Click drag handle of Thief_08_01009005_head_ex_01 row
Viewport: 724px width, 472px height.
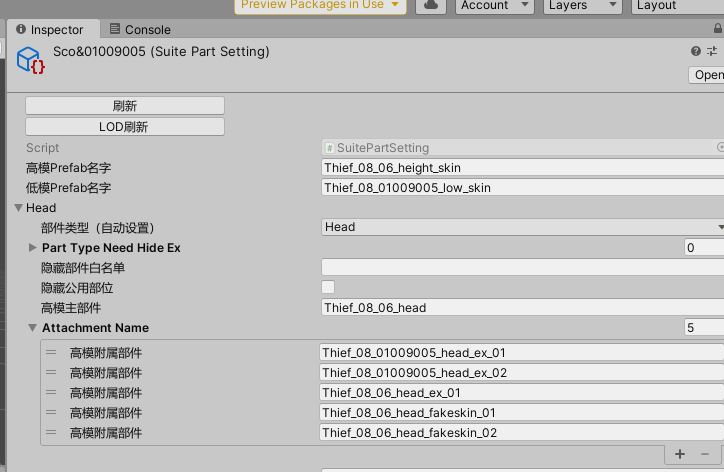point(51,352)
